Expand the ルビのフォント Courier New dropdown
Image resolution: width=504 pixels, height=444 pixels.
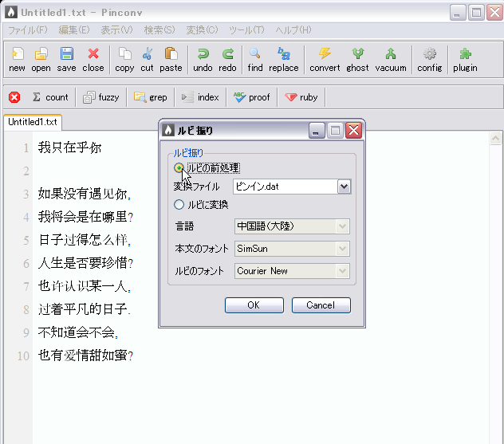click(x=343, y=271)
